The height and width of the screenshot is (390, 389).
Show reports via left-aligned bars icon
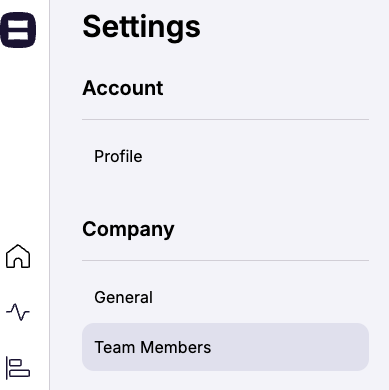tap(18, 368)
